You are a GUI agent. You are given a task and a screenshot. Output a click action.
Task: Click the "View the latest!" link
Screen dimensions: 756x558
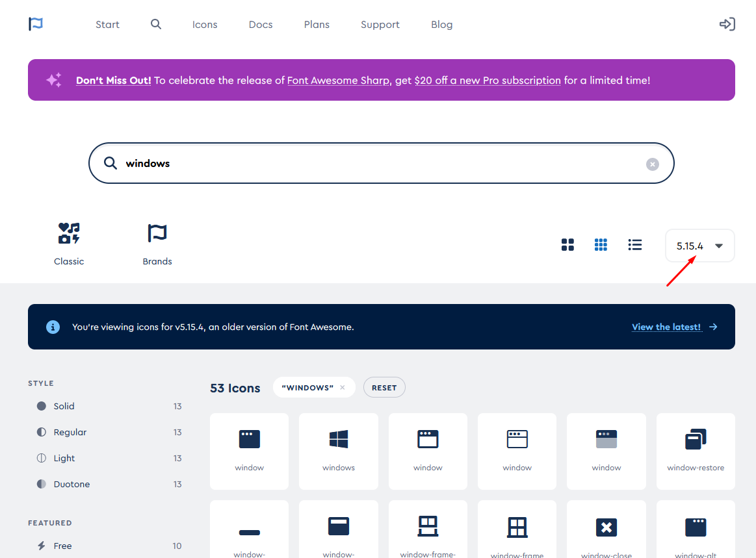pos(666,327)
